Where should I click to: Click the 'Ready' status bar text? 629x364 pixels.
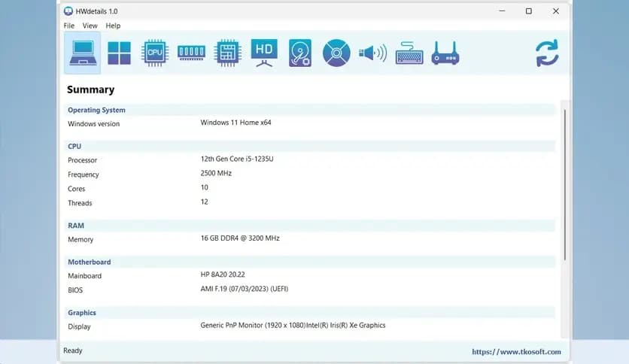(73, 350)
